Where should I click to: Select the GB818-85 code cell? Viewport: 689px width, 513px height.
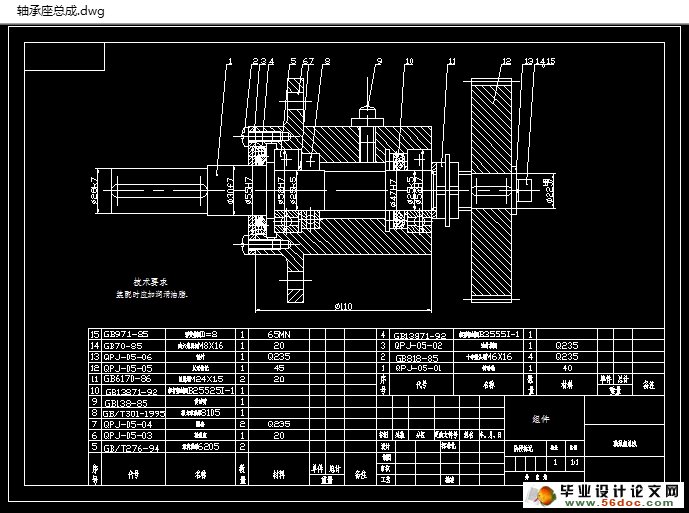click(421, 357)
